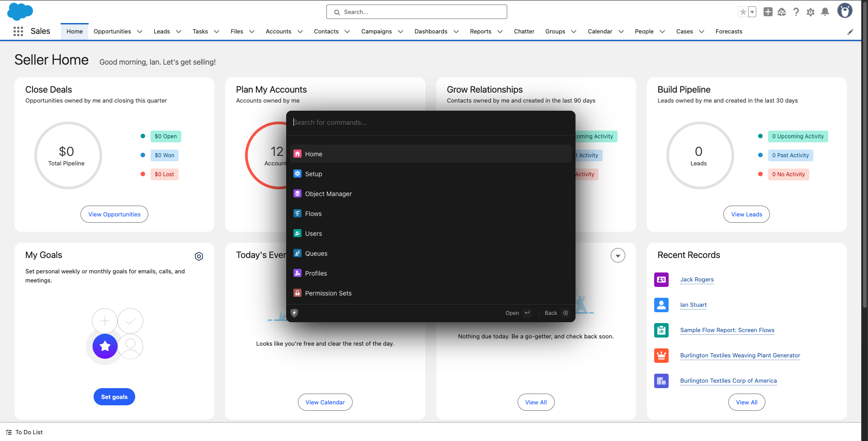Select Flows in the command palette list
The image size is (868, 441).
click(x=431, y=214)
